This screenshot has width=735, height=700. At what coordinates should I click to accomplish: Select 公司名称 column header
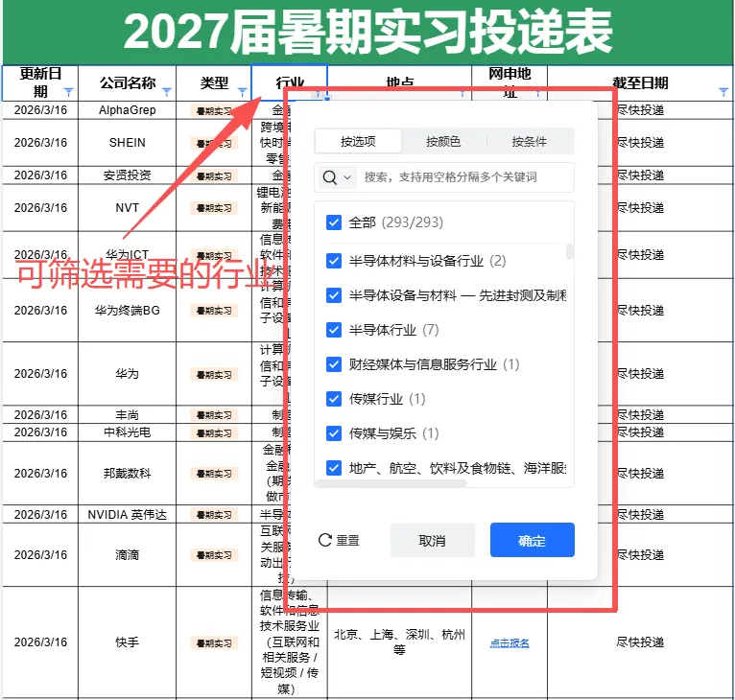127,82
